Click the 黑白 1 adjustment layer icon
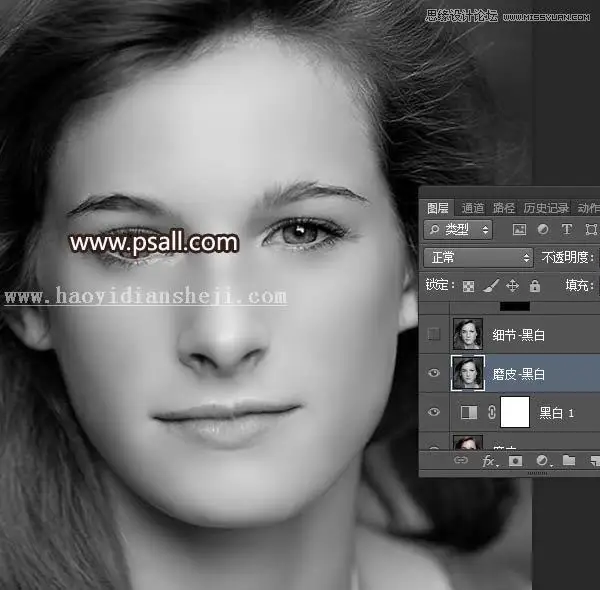Screen dimensions: 600x590 click(x=469, y=412)
